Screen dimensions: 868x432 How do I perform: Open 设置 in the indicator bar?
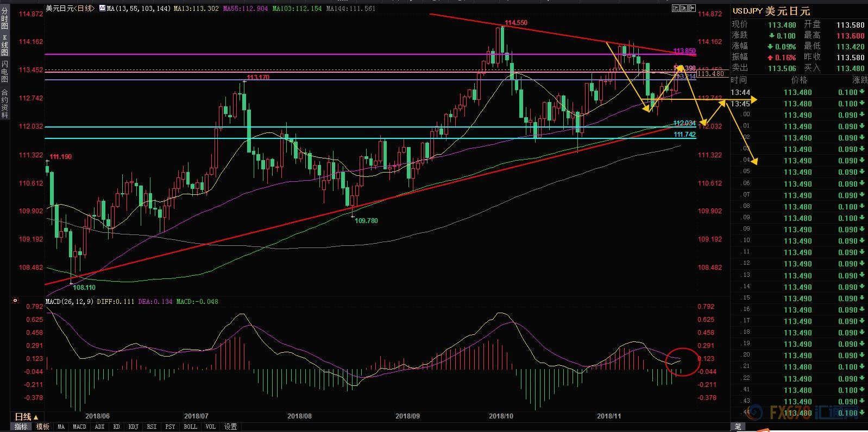click(x=230, y=427)
